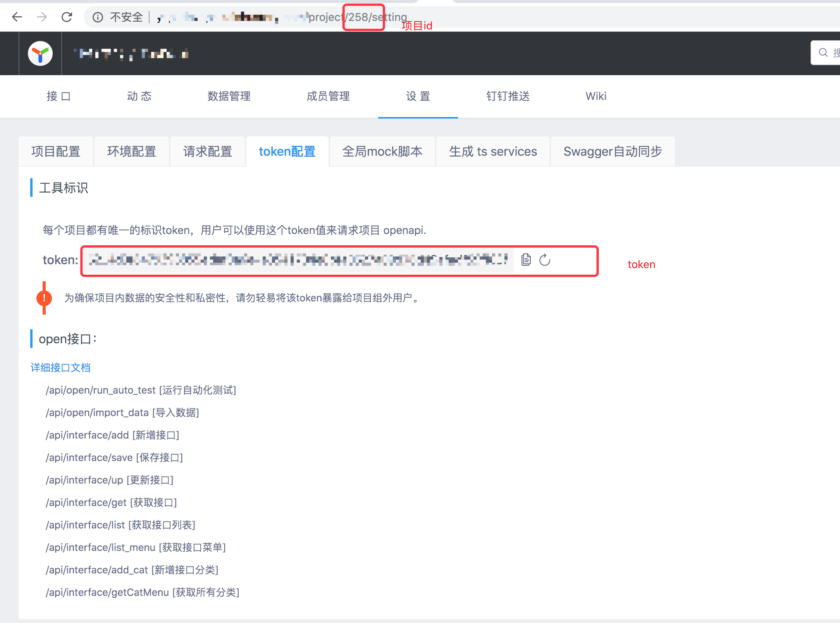Open the 成员管理 main tab
840x623 pixels.
tap(328, 96)
